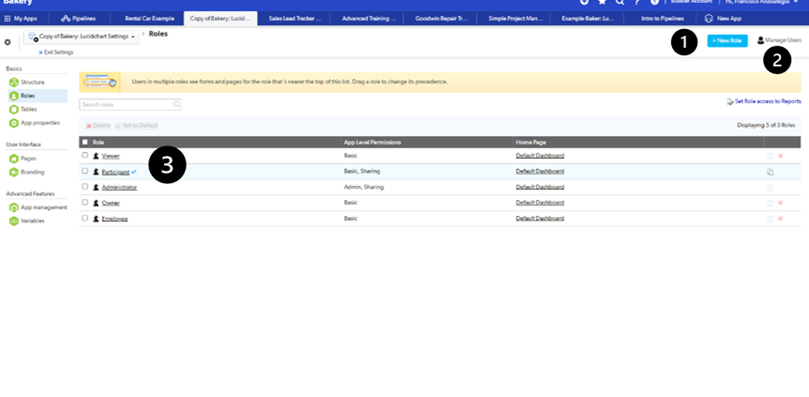Delete the Employee role with red X

coord(780,219)
